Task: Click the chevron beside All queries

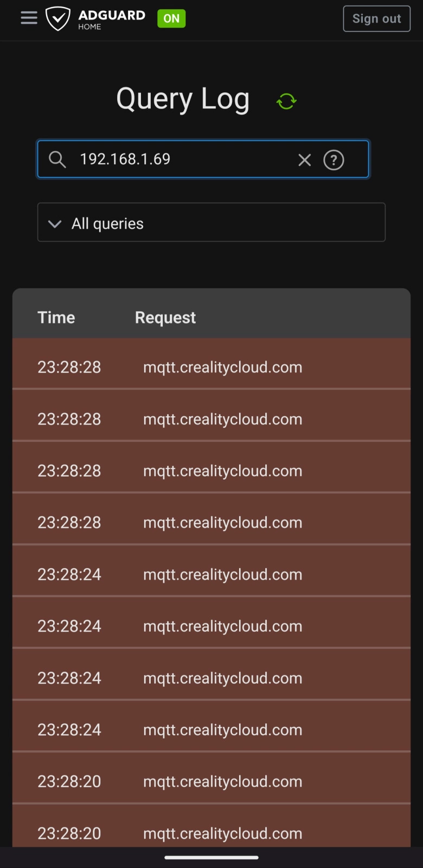Action: click(x=55, y=223)
